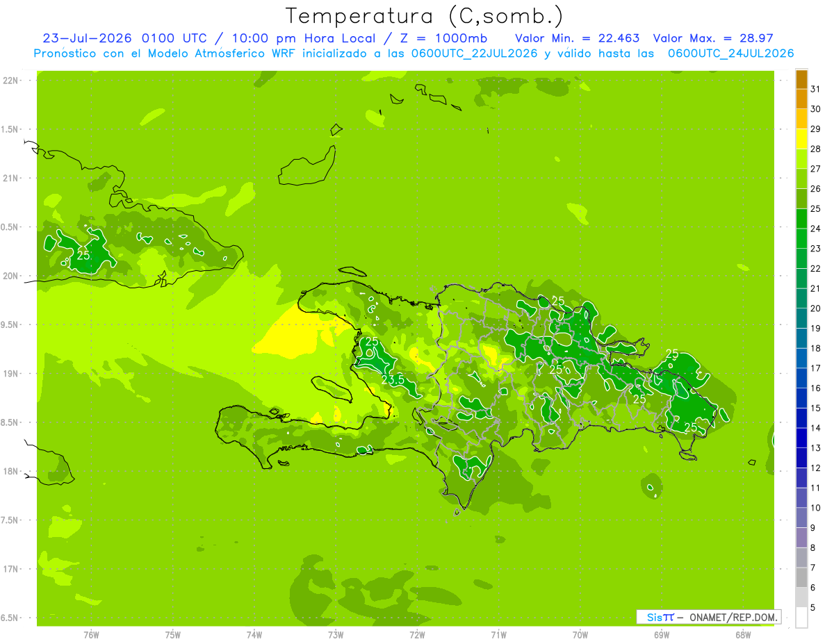The height and width of the screenshot is (644, 834).
Task: Click the title "Temperatura (C,somb.)"
Action: click(425, 17)
